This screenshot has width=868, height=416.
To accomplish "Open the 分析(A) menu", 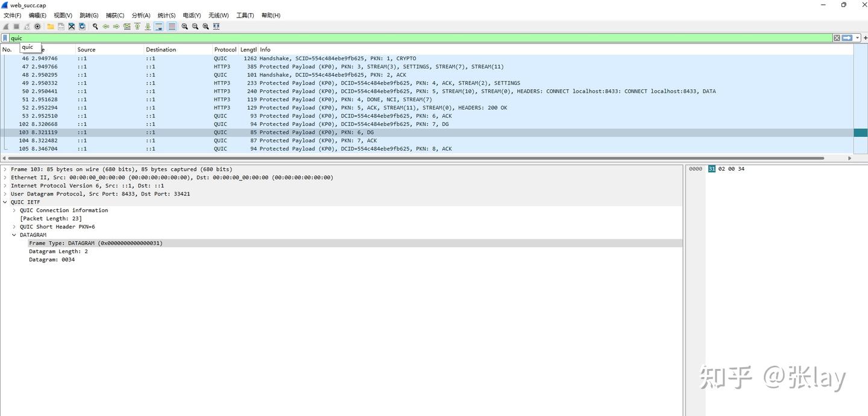I will click(141, 15).
